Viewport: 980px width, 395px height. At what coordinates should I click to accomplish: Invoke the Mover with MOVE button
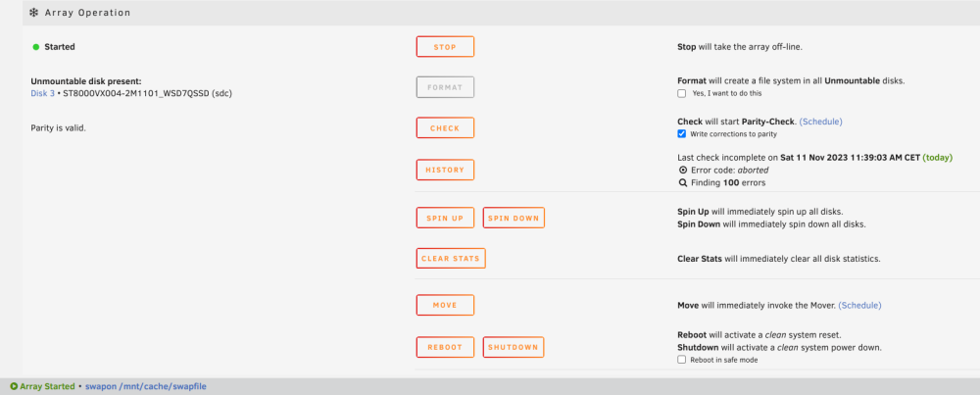click(x=445, y=305)
